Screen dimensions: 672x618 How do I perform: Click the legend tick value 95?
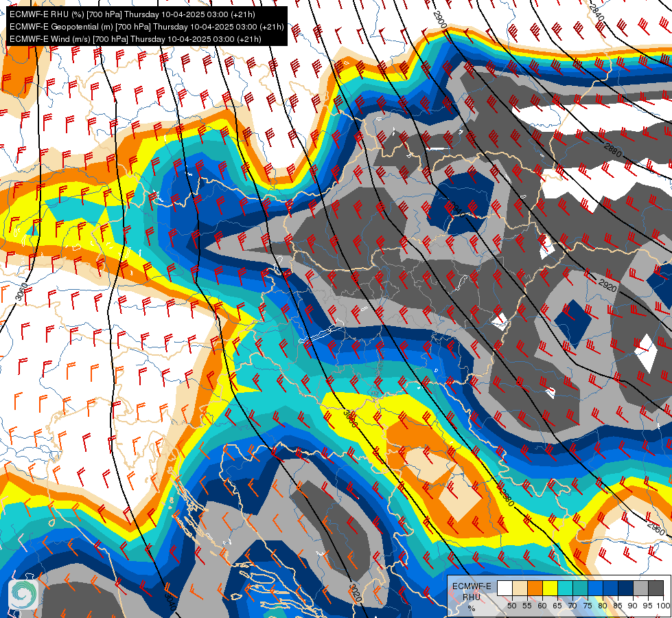pos(647,606)
